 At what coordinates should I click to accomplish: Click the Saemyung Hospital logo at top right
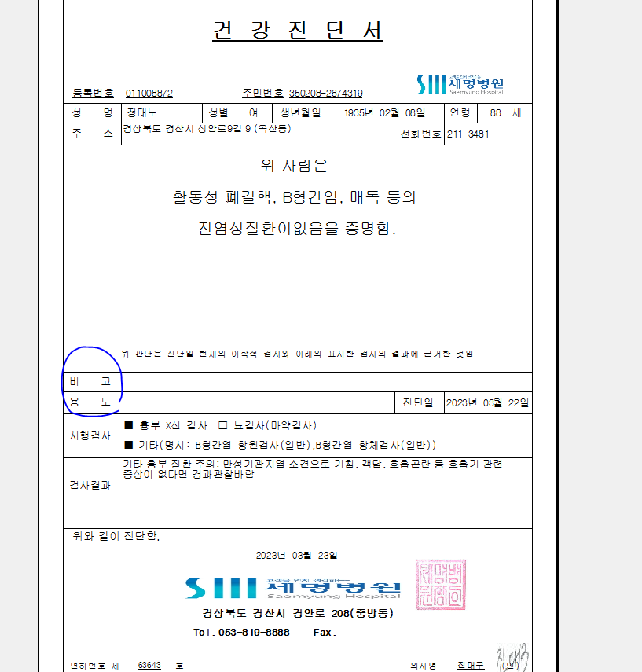[x=460, y=84]
